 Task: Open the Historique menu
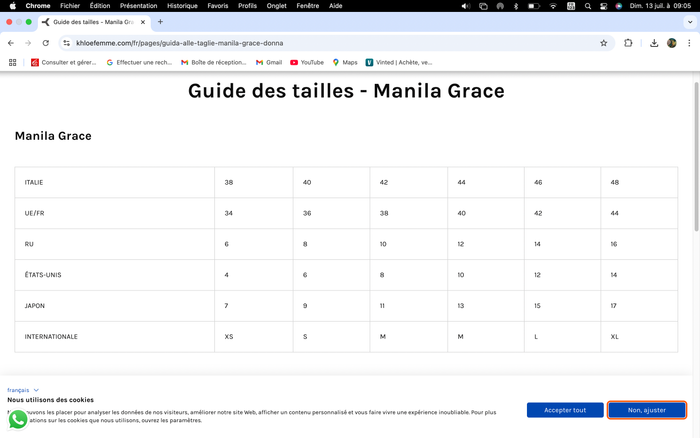tap(182, 6)
